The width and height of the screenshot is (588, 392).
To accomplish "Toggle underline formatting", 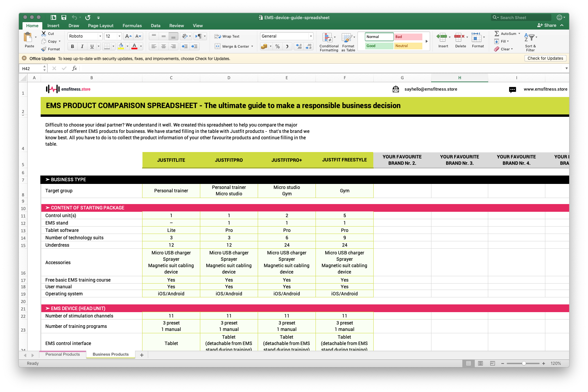I will [x=92, y=46].
